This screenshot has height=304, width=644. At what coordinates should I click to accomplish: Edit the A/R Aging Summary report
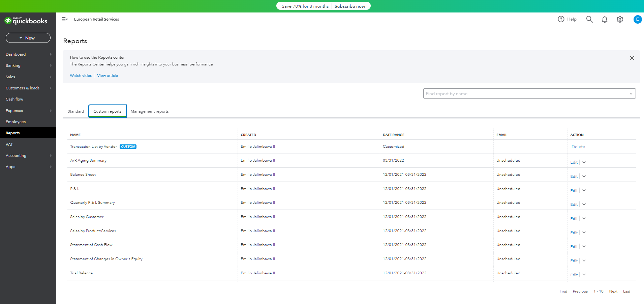click(574, 162)
